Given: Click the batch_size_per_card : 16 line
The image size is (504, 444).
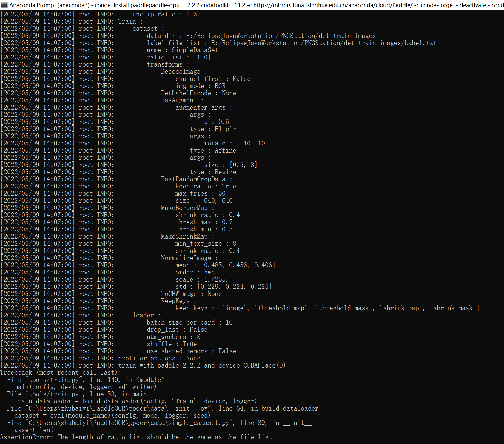Looking at the screenshot, I should (x=190, y=322).
